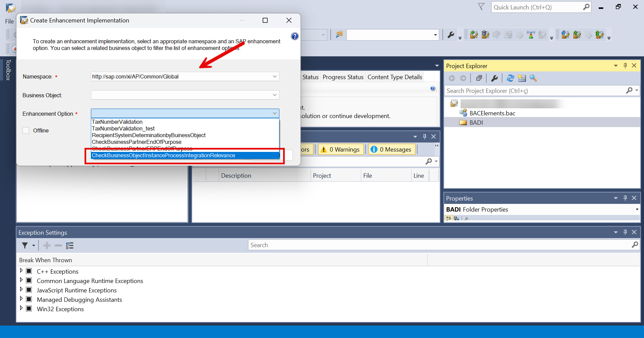Select CheckBusinessPartnerEndOfPurpose option
This screenshot has width=644, height=338.
[x=185, y=142]
